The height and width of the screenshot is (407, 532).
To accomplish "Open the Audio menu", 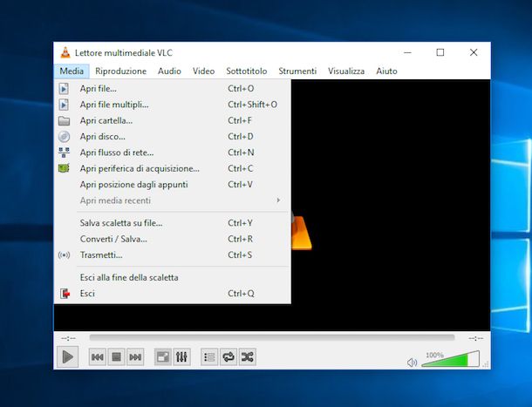I will click(x=169, y=71).
